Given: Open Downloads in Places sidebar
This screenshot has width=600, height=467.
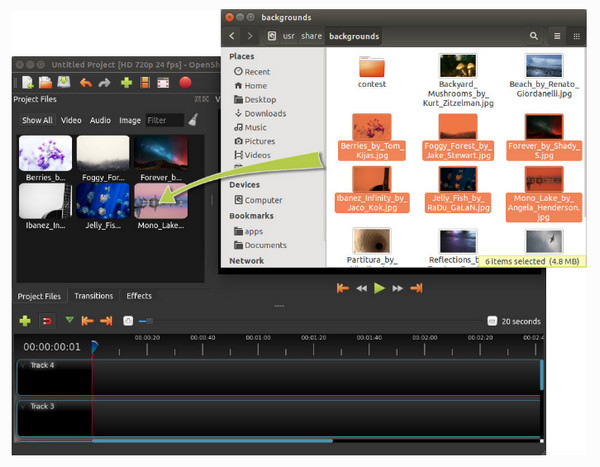Looking at the screenshot, I should [x=261, y=113].
